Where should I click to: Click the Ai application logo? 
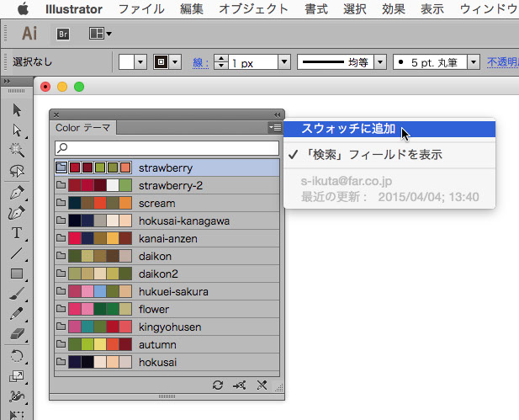29,34
